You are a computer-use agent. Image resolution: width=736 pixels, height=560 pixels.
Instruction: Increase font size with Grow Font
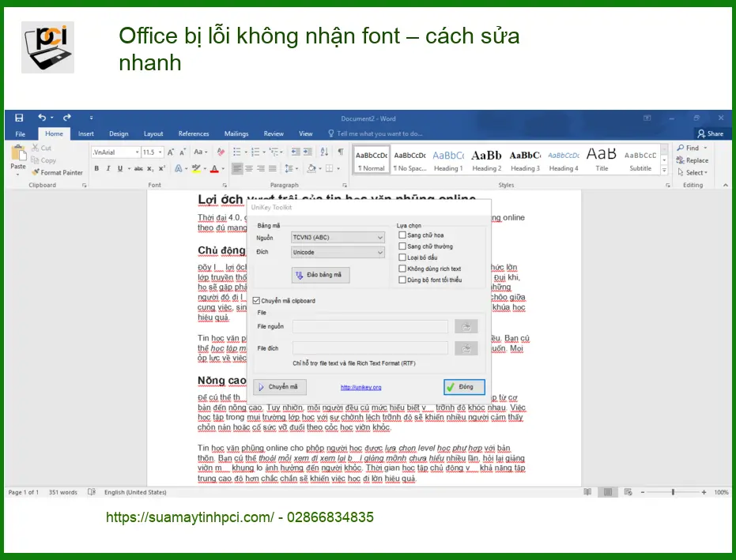171,152
